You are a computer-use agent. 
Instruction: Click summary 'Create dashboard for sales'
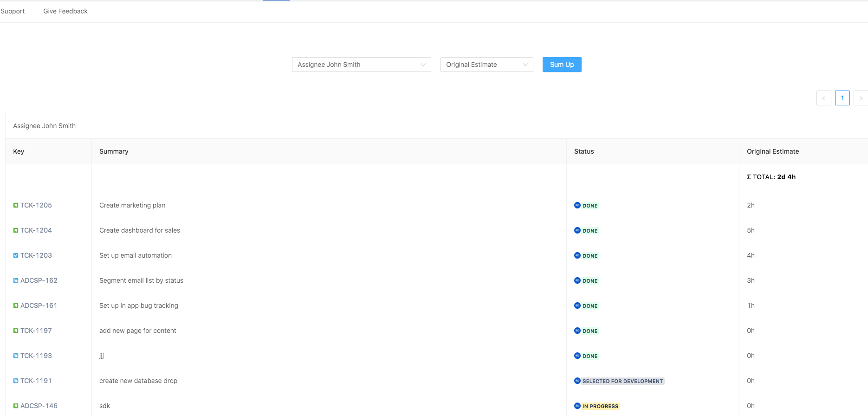[x=140, y=230]
